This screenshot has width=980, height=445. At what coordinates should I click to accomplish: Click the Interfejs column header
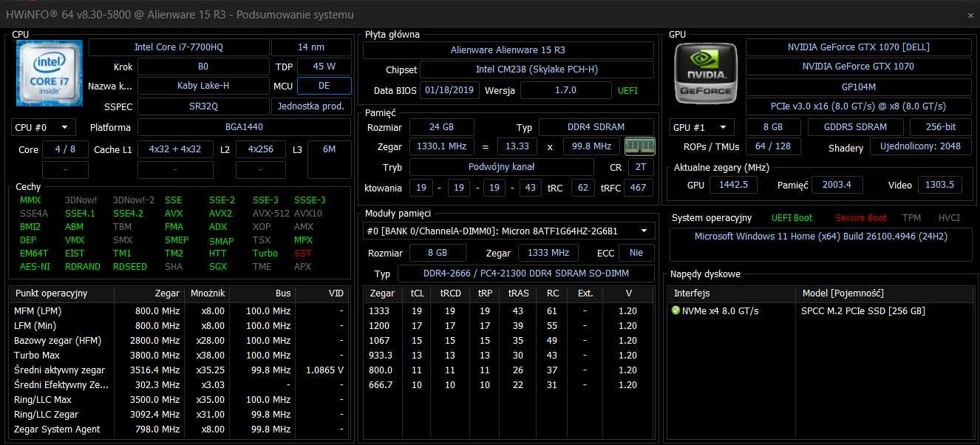coord(732,293)
